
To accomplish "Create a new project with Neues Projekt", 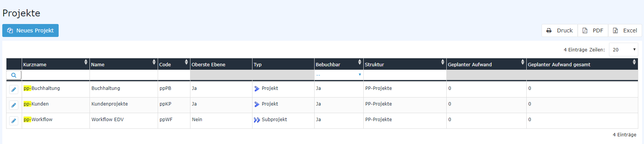I will click(x=30, y=30).
